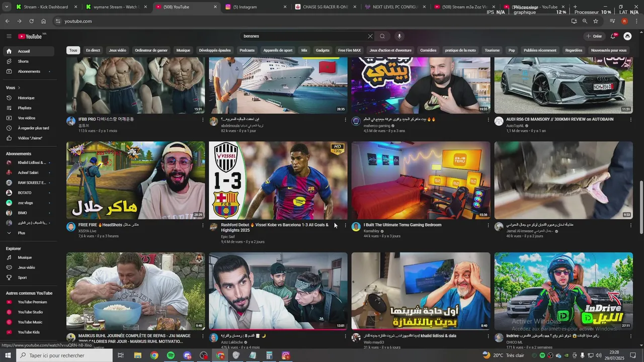Expand subscriptions with Plus
The height and width of the screenshot is (362, 644).
coord(28,233)
